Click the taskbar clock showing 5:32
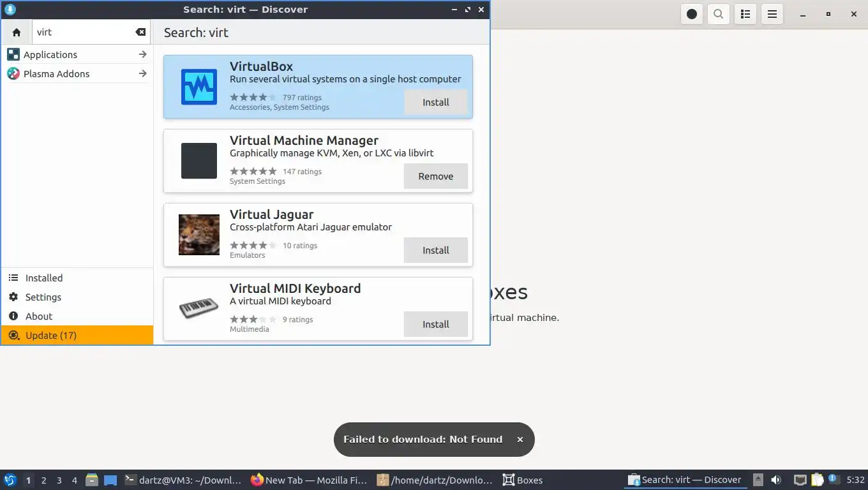Viewport: 868px width, 490px height. 855,480
